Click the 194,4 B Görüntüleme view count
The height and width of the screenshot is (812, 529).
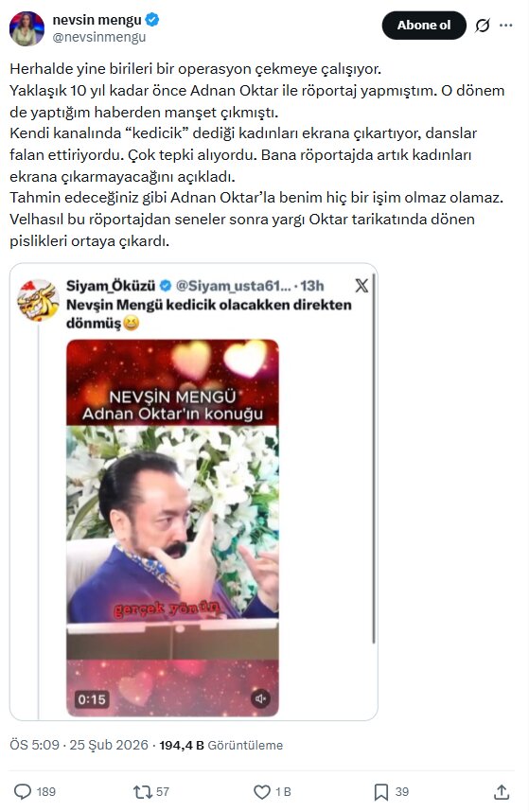click(221, 745)
